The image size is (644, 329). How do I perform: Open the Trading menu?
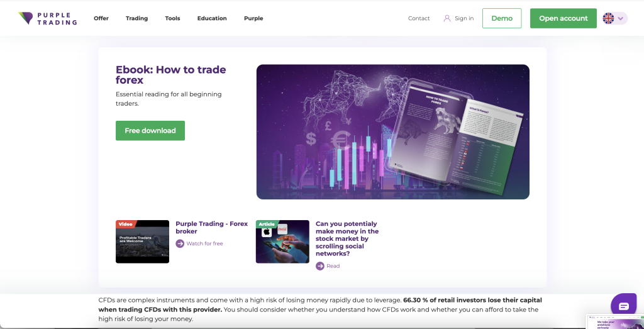(136, 18)
